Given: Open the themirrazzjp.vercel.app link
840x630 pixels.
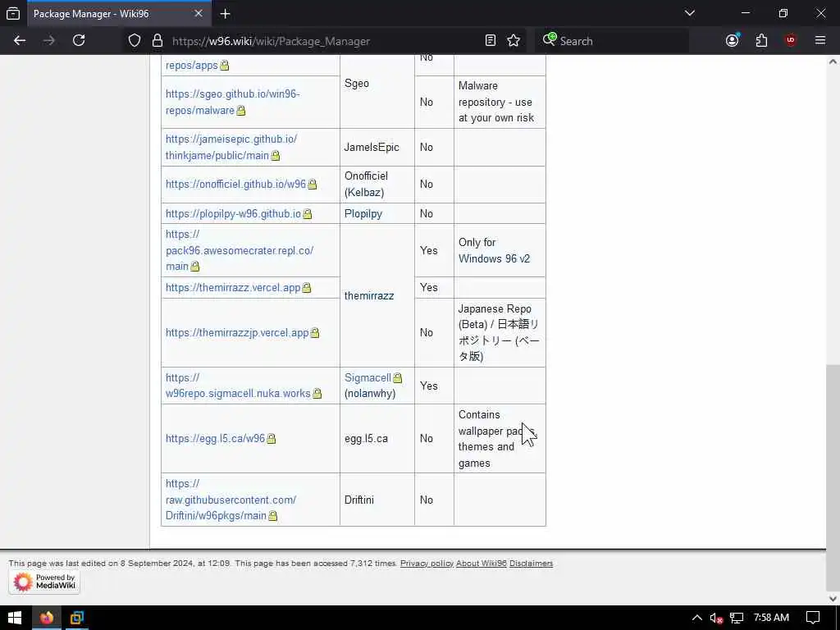Looking at the screenshot, I should point(237,333).
